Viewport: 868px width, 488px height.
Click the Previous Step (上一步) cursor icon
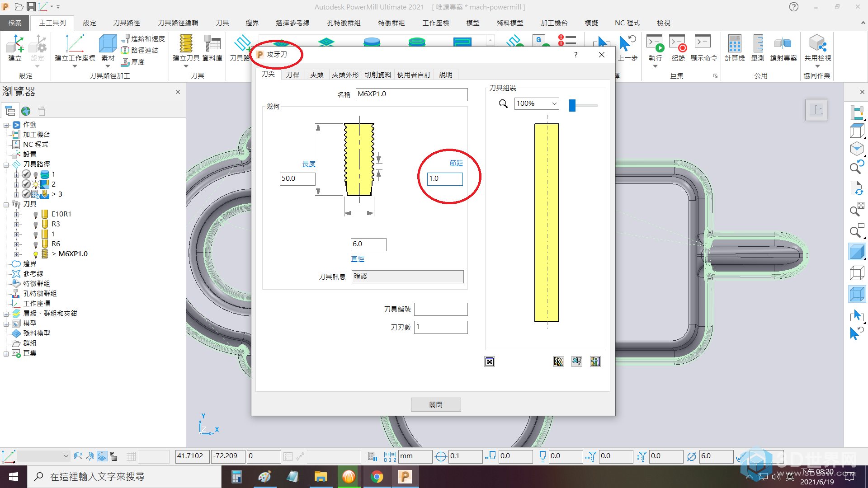(627, 43)
